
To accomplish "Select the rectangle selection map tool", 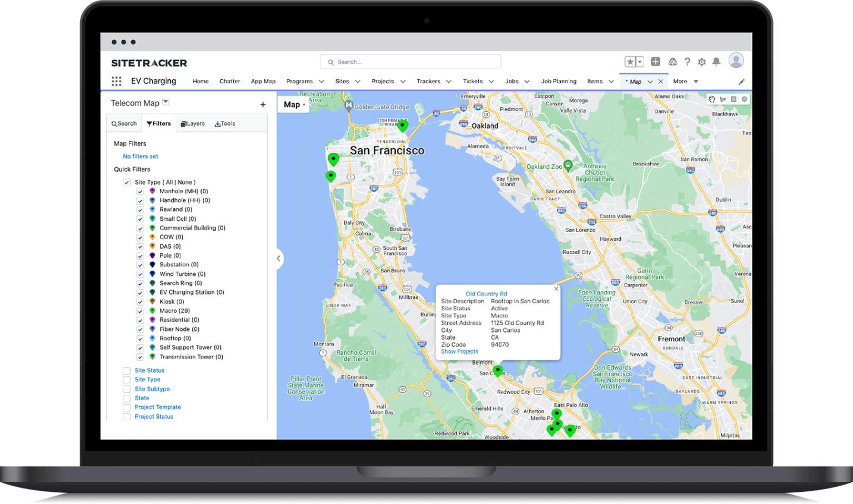I will pos(733,99).
